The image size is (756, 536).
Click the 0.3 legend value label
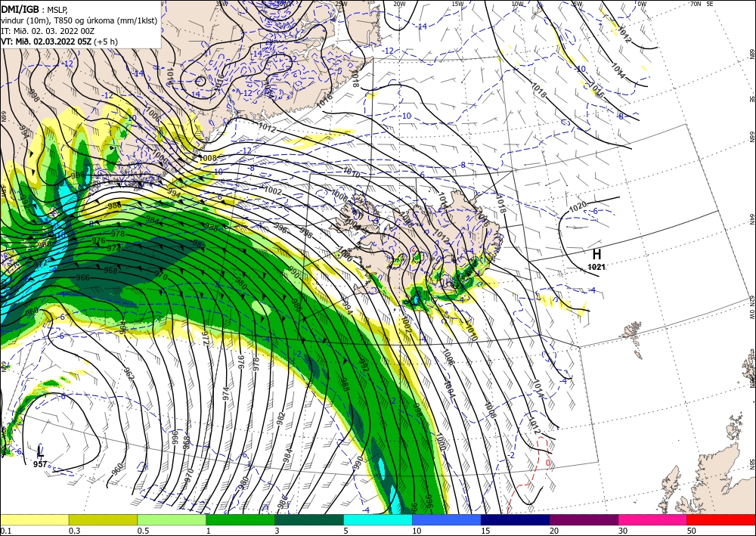pos(74,531)
